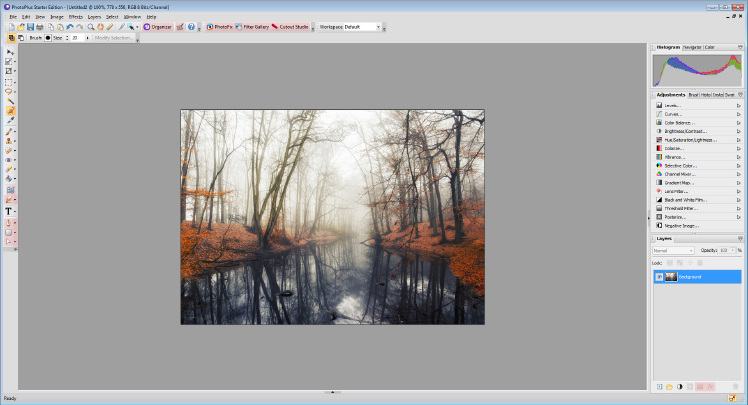Toggle fourth lock option in Layers panel

pyautogui.click(x=700, y=263)
